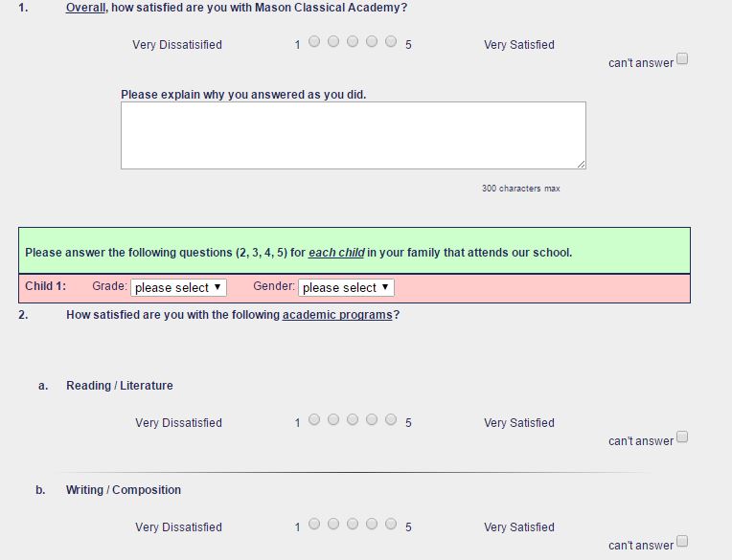Select rating 2 for Reading / Literature
Screen dimensions: 732x560
click(x=332, y=419)
